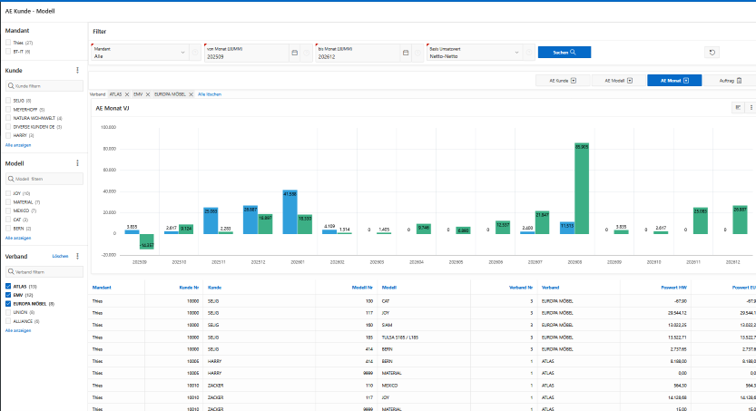Click the negative green 202509 bar
The image size is (756, 411).
[x=147, y=242]
